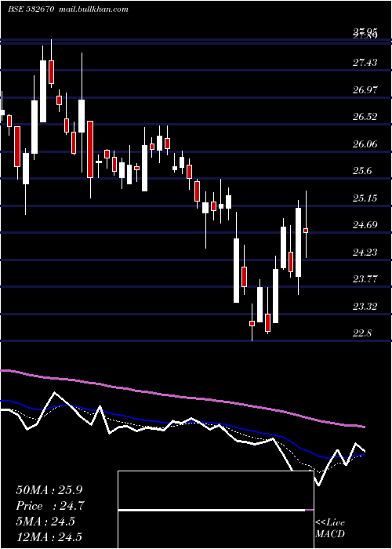The width and height of the screenshot is (392, 549).
Task: Select the 26.52 price level label
Action: tap(365, 117)
